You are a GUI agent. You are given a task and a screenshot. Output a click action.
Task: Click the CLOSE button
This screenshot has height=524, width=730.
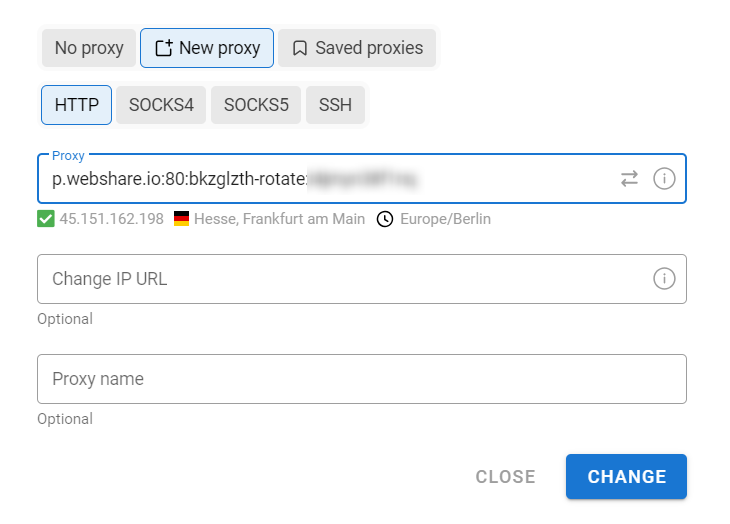[505, 477]
